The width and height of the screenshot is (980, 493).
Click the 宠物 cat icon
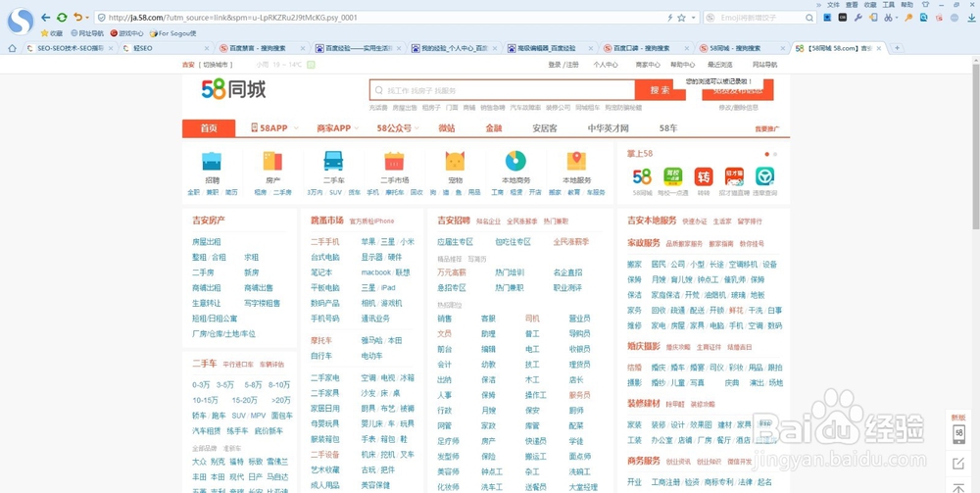(x=455, y=161)
